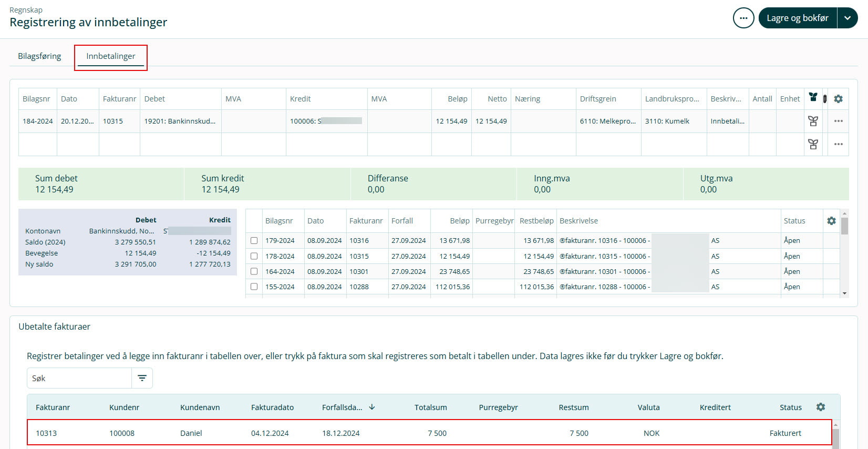The image size is (868, 449).
Task: Click the plant icon in the empty voucher row
Action: point(813,144)
